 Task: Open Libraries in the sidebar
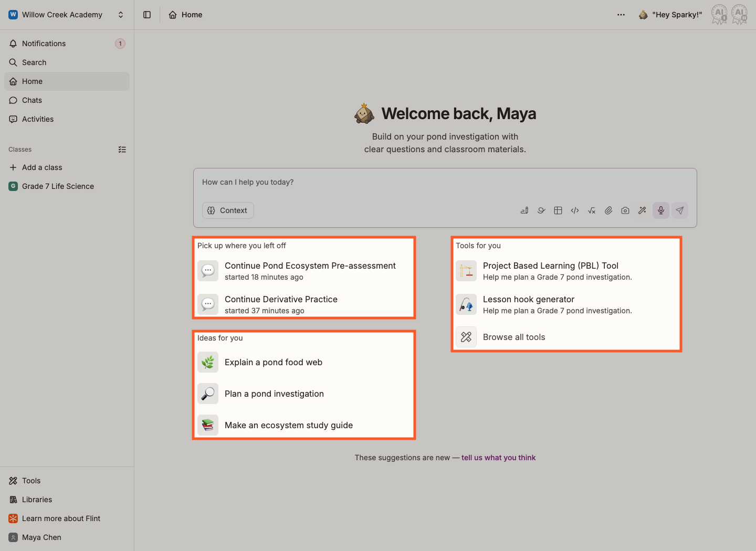click(67, 500)
